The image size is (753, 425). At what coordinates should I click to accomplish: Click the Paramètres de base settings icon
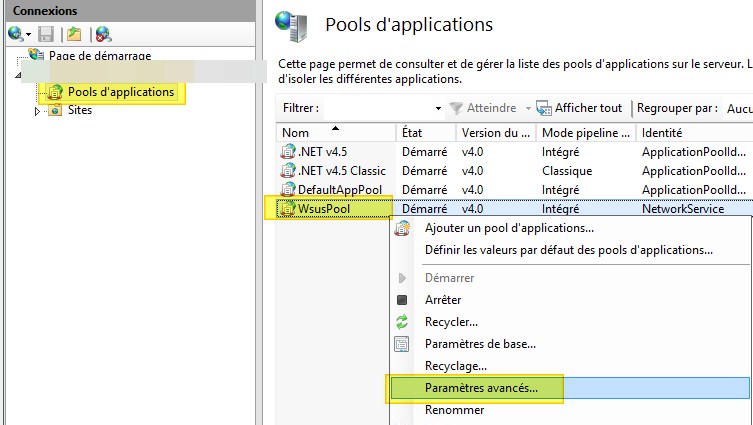click(402, 344)
